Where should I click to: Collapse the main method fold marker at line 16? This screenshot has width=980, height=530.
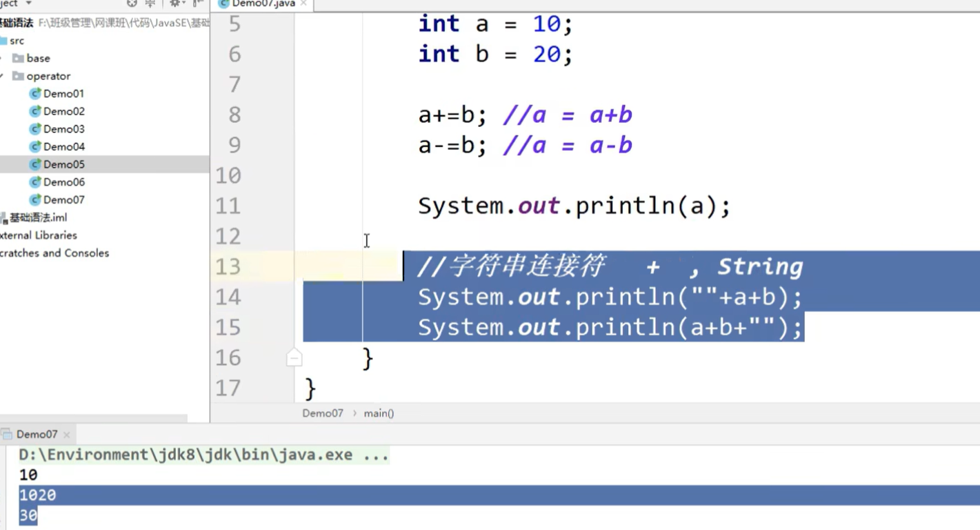click(x=294, y=357)
